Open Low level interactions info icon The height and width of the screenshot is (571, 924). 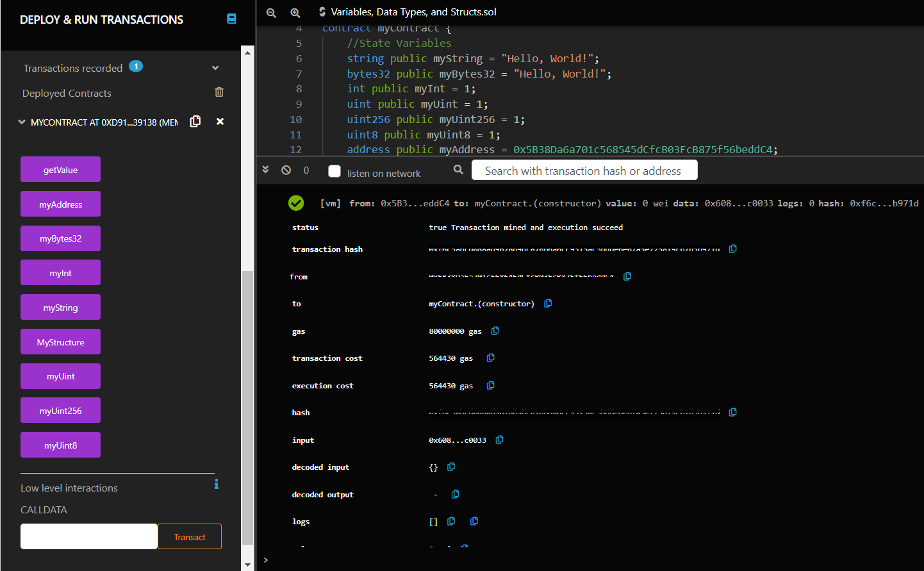217,484
